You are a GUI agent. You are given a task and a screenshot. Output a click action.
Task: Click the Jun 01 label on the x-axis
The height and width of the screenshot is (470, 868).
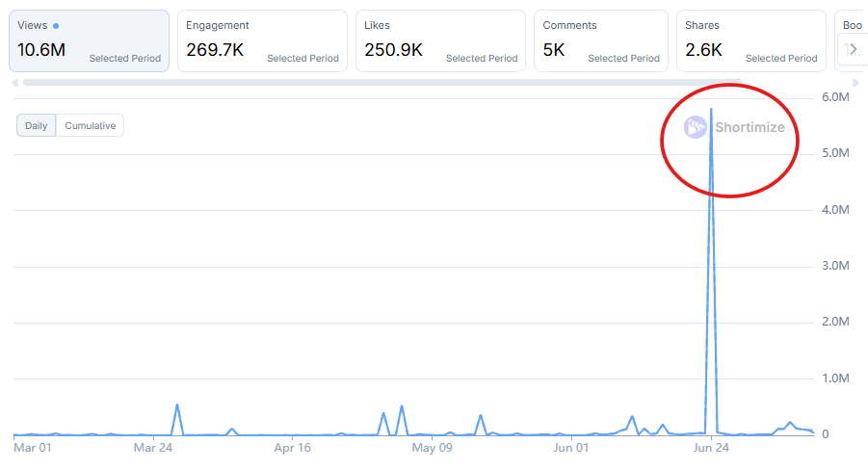point(571,448)
